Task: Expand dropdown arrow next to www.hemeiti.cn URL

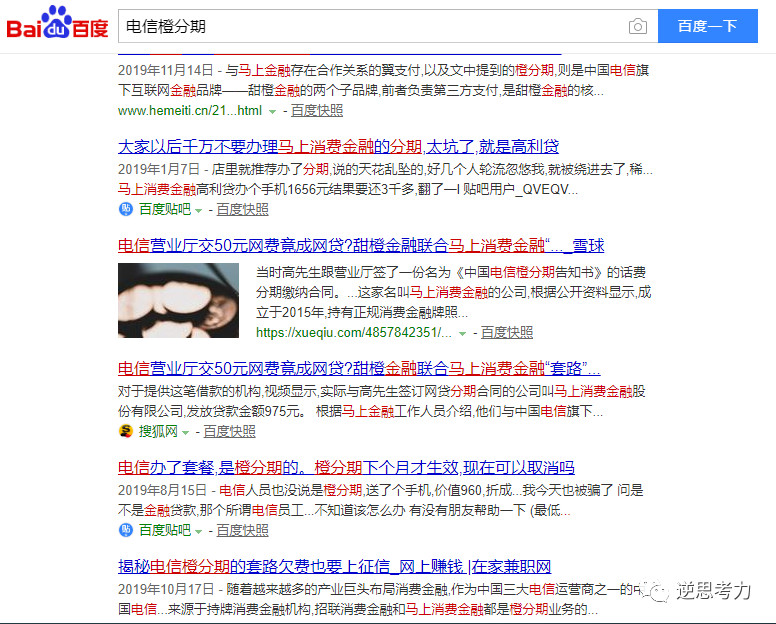Action: (x=272, y=112)
